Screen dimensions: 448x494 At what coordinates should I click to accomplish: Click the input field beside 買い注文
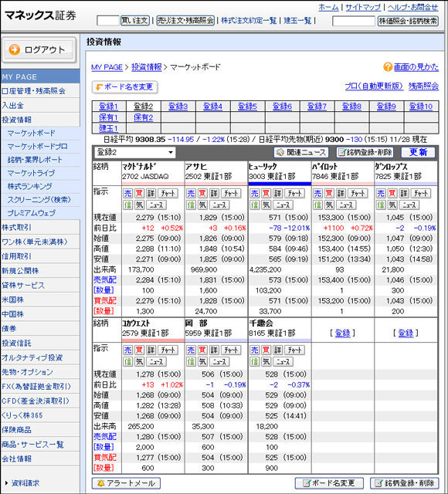[x=108, y=21]
